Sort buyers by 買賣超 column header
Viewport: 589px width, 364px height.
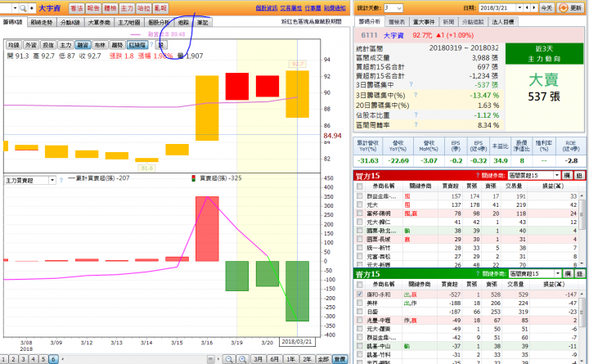(450, 186)
